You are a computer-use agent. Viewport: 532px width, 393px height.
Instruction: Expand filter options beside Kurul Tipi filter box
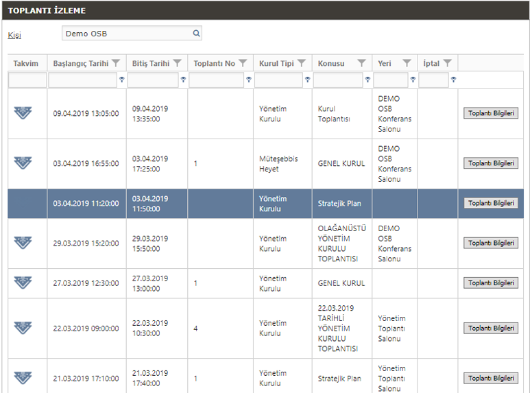pos(307,80)
